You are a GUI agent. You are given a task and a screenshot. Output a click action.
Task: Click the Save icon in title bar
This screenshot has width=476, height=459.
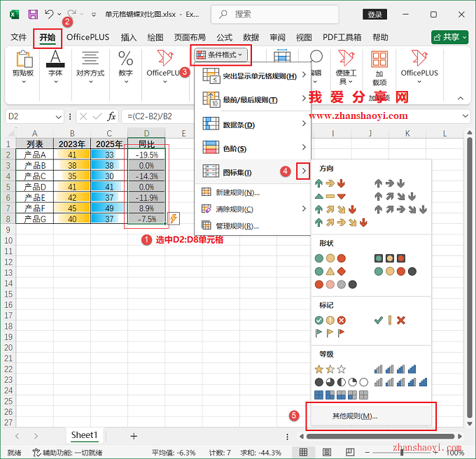tap(33, 14)
